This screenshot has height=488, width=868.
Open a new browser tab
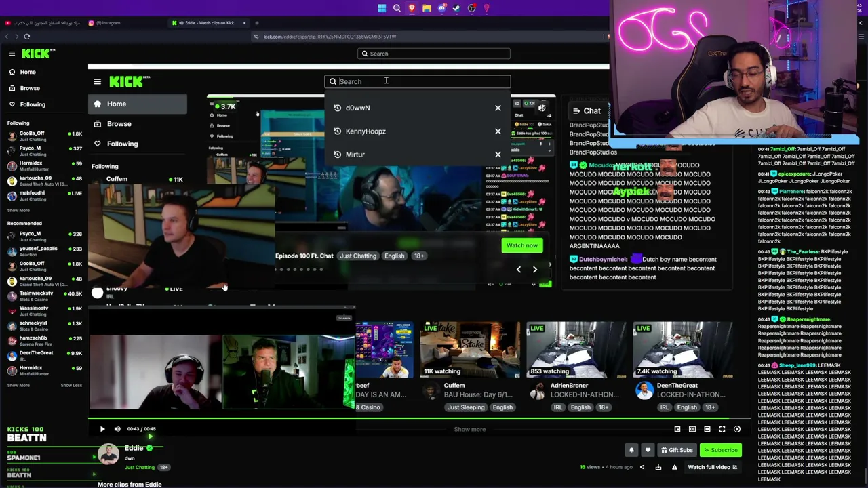(257, 23)
